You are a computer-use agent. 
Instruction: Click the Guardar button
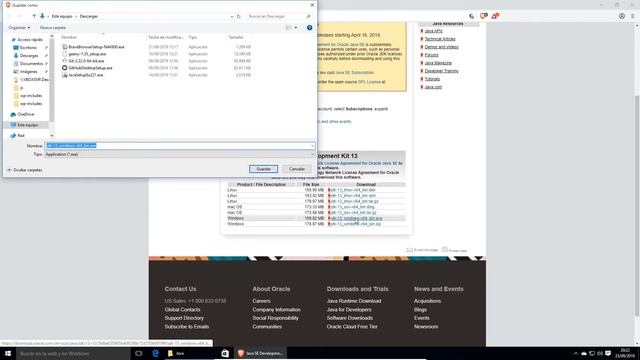pos(263,169)
